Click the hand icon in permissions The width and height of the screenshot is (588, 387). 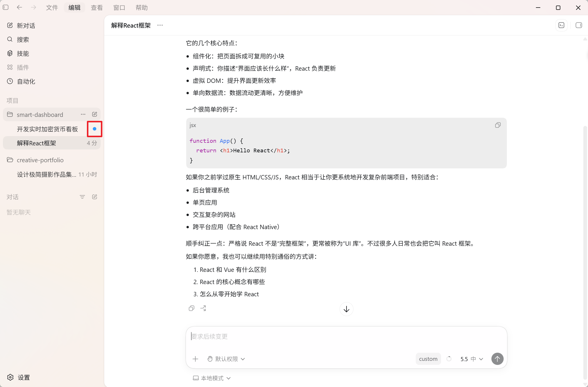click(210, 359)
